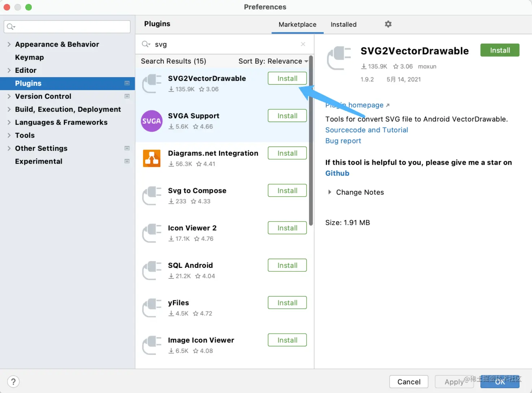This screenshot has height=393, width=532.
Task: Click the SVG2VectorDrawable plug icon in results list
Action: pyautogui.click(x=152, y=84)
